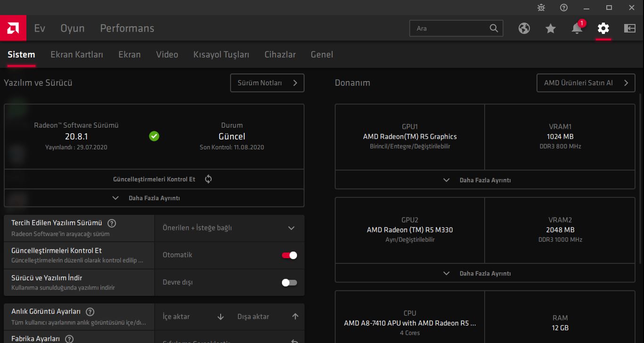Click the 1024 MB VRAM1 value

[x=560, y=137]
